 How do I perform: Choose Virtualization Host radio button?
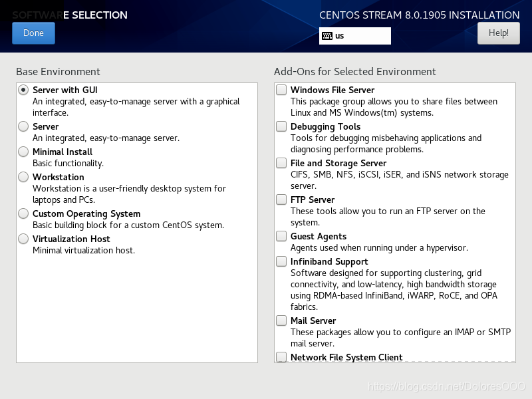click(x=23, y=239)
